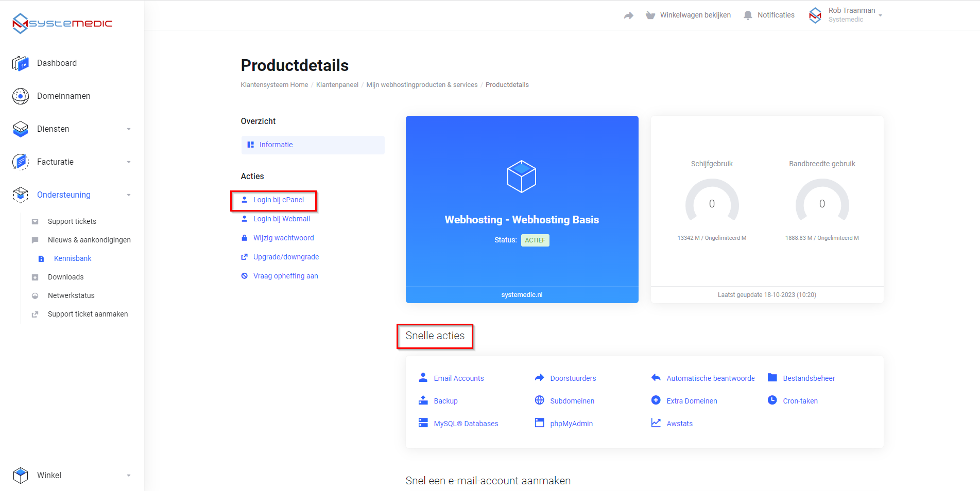980x491 pixels.
Task: Click the Netwerkstatus gauge icon
Action: [35, 296]
